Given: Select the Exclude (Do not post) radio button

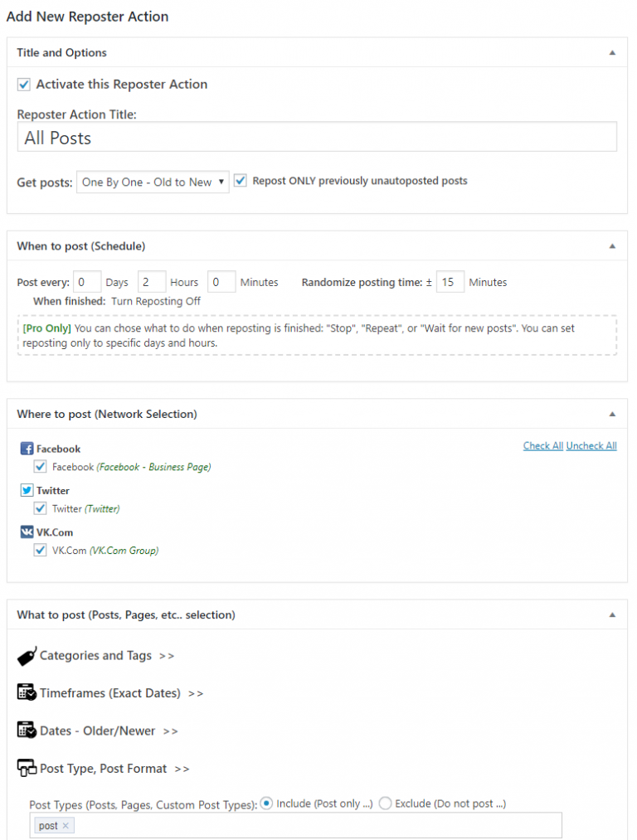Looking at the screenshot, I should click(x=385, y=804).
